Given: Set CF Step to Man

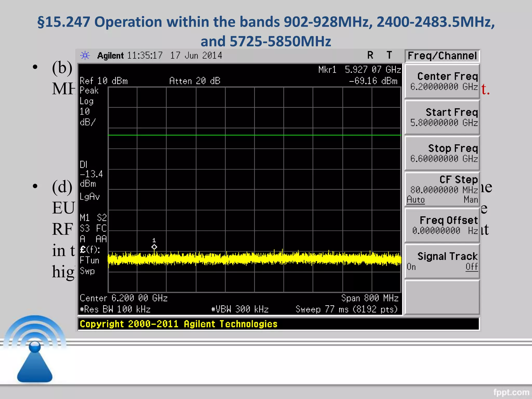Looking at the screenshot, I should pos(470,200).
